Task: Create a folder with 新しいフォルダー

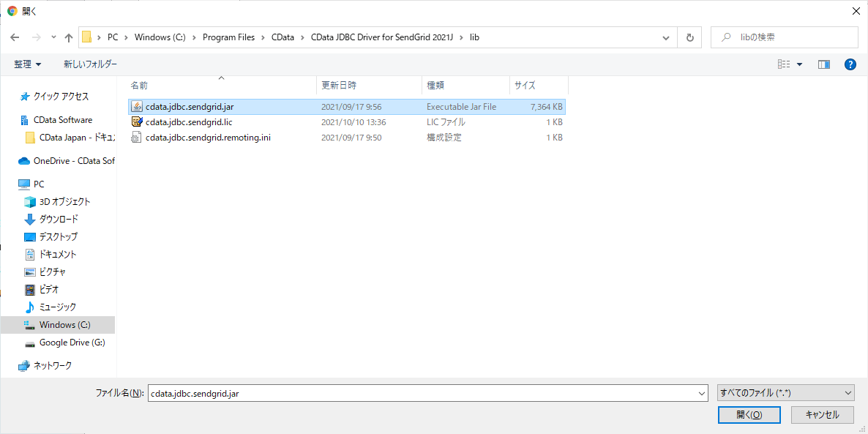Action: click(x=90, y=64)
